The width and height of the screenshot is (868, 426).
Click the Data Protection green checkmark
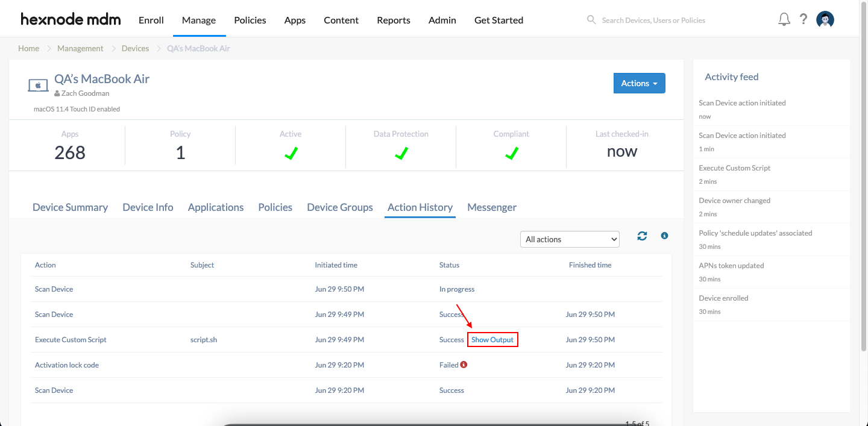tap(401, 154)
